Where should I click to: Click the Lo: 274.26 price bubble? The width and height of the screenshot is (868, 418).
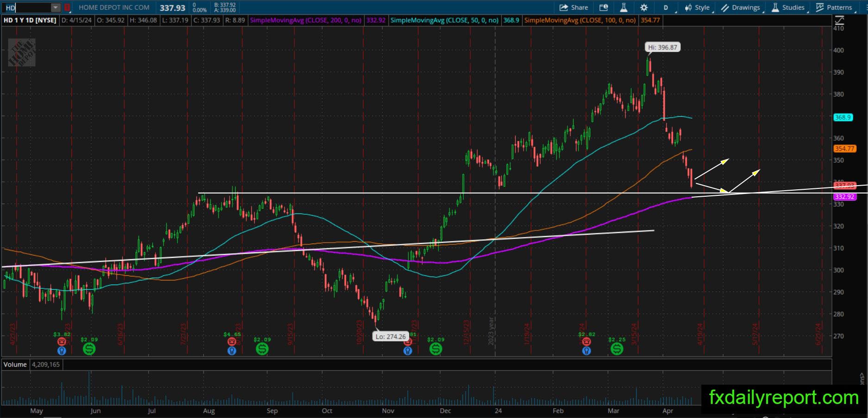click(x=390, y=337)
